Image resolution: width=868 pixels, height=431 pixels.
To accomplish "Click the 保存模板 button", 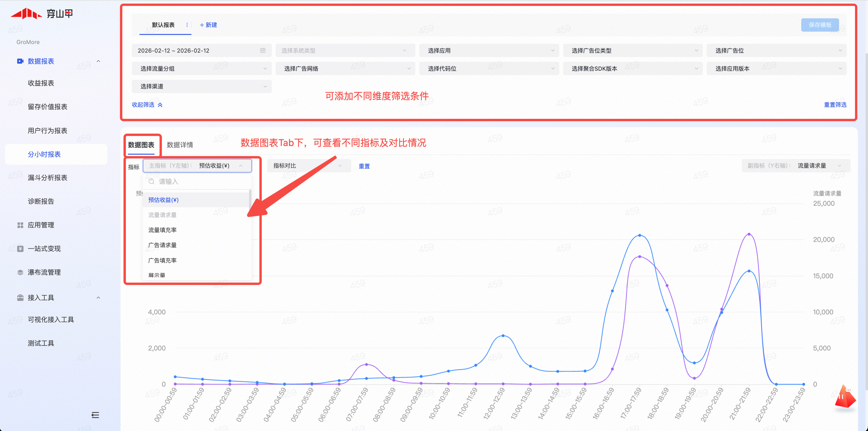I will coord(820,25).
